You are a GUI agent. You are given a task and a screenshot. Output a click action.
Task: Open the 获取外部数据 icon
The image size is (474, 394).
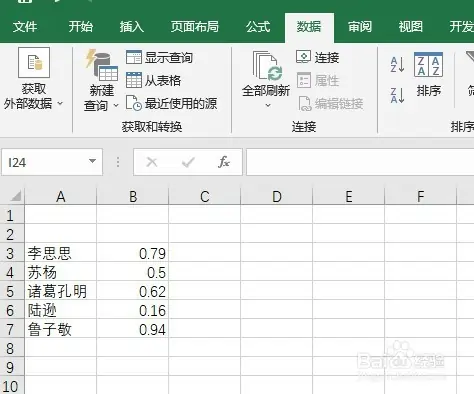[34, 63]
